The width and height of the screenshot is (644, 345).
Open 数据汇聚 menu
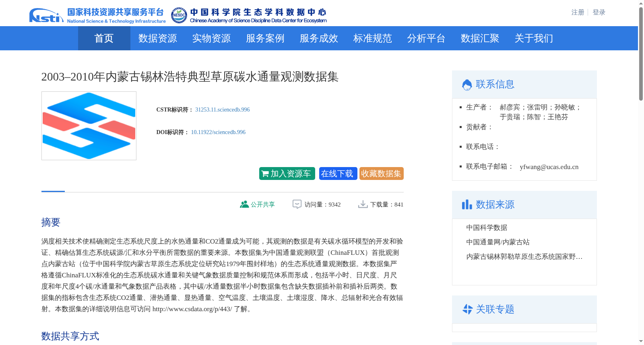click(x=480, y=38)
